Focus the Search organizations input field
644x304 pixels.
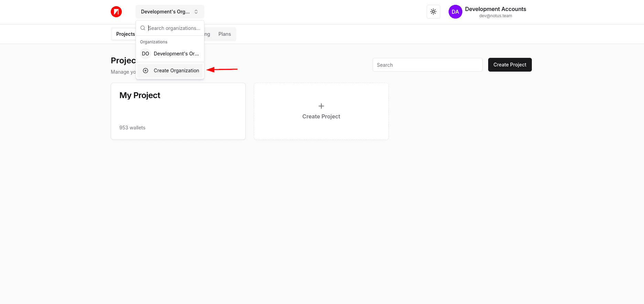[x=174, y=28]
